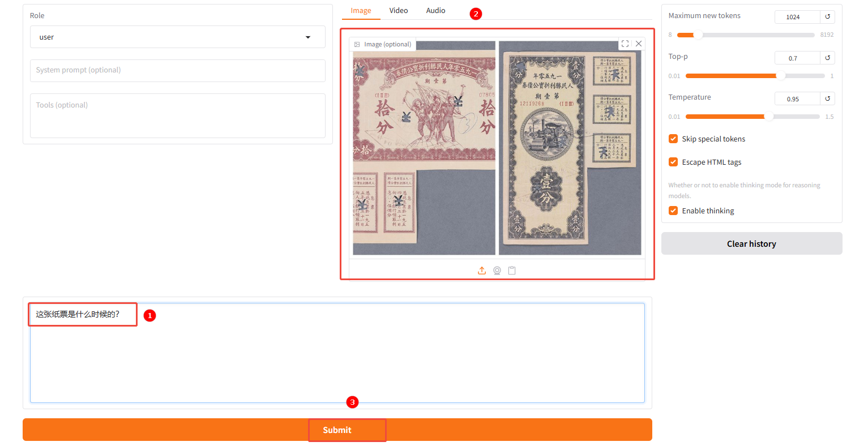The image size is (868, 446).
Task: Click the Clear history button
Action: coord(751,243)
